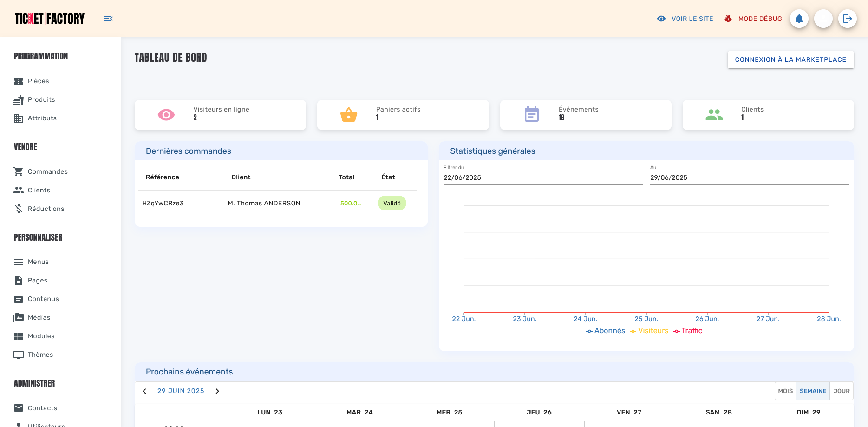The width and height of the screenshot is (868, 427).
Task: Click the logout icon
Action: click(848, 19)
